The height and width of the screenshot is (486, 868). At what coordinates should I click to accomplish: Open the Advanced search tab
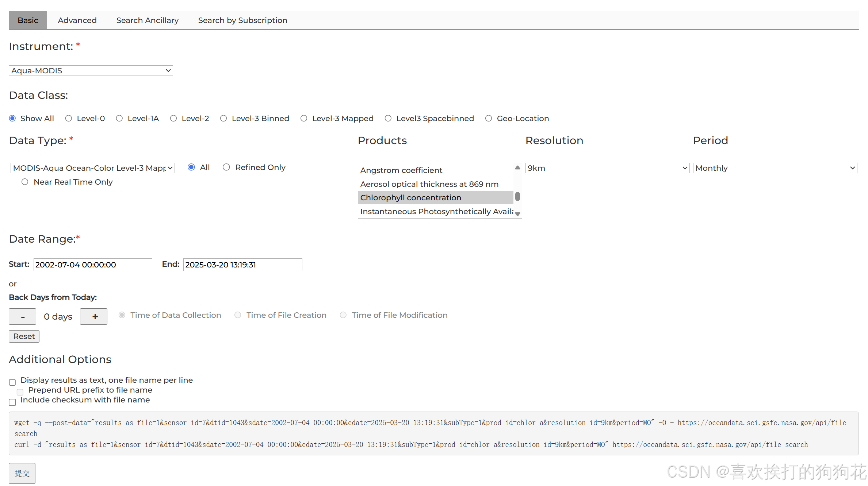(x=77, y=20)
